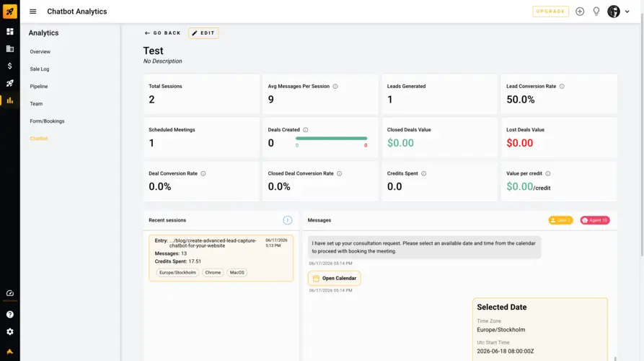Click info icon beside Deal Conversion Rate
Screen dimensions: 644x361
click(x=203, y=173)
